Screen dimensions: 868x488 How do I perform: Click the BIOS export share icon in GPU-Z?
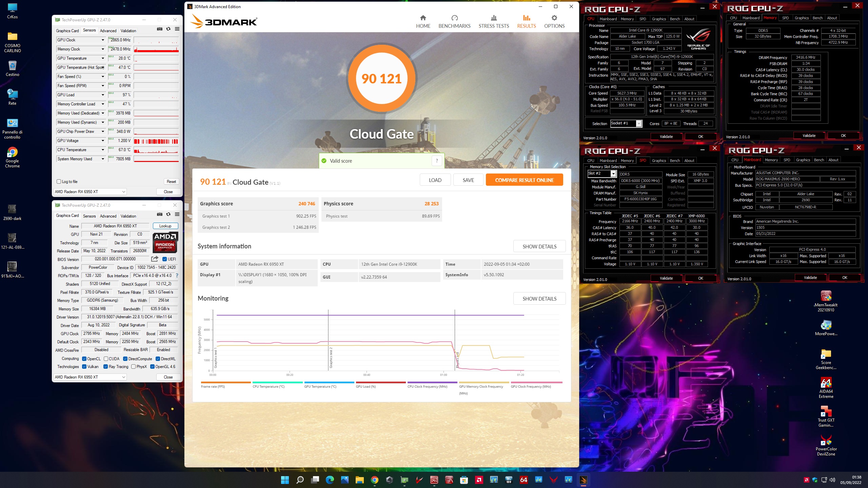click(155, 259)
